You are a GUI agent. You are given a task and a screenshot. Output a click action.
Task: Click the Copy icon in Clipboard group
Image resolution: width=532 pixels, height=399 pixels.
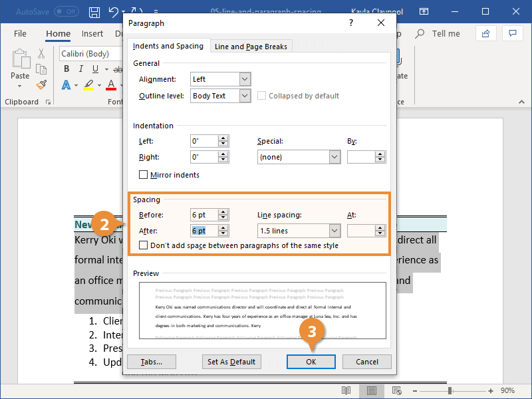pyautogui.click(x=40, y=68)
